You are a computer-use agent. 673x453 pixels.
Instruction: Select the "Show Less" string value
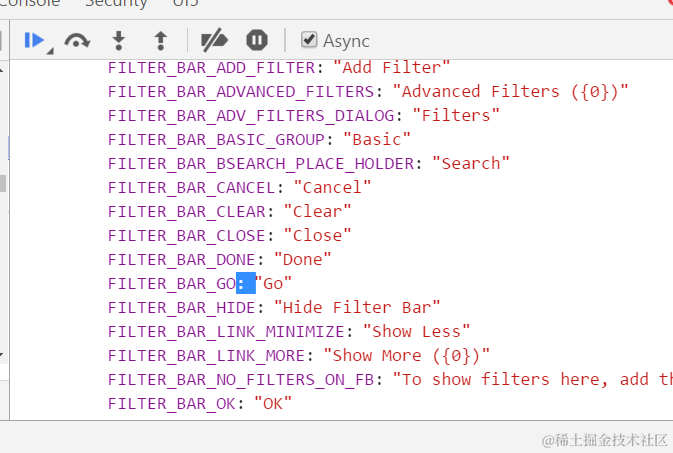pyautogui.click(x=416, y=332)
